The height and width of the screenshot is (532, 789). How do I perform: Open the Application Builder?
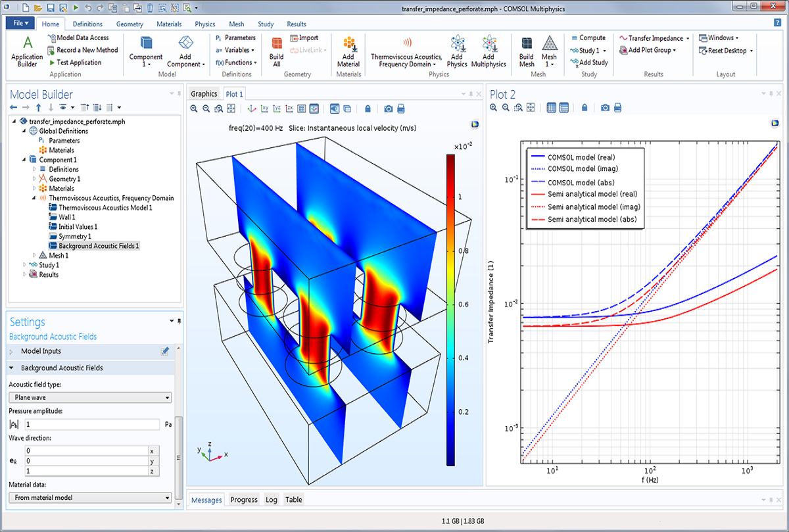[28, 52]
